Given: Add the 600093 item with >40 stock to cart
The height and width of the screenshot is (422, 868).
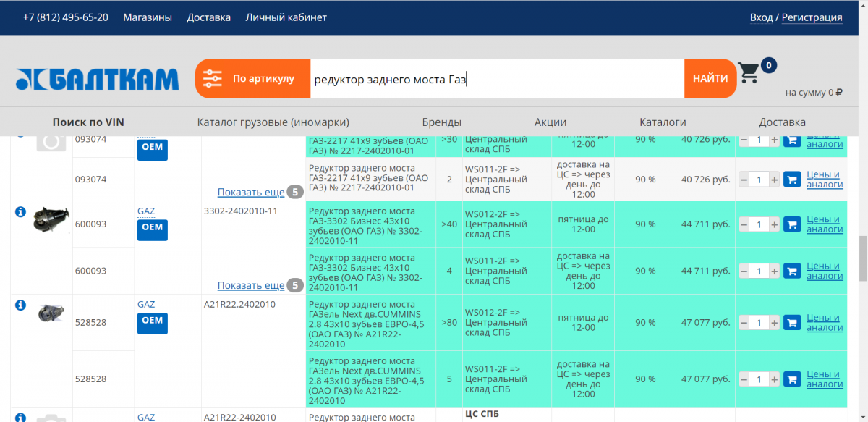Looking at the screenshot, I should click(x=791, y=224).
